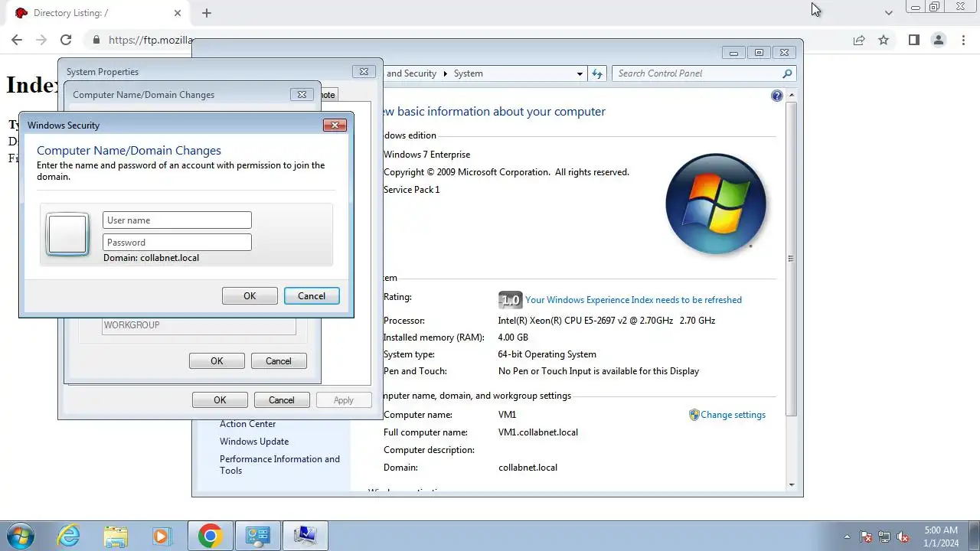Select the System breadcrumb in address bar
This screenshot has height=551, width=980.
[x=469, y=73]
